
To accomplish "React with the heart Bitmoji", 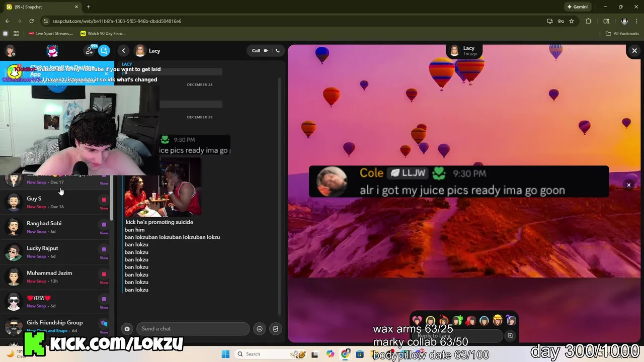I will click(x=417, y=320).
